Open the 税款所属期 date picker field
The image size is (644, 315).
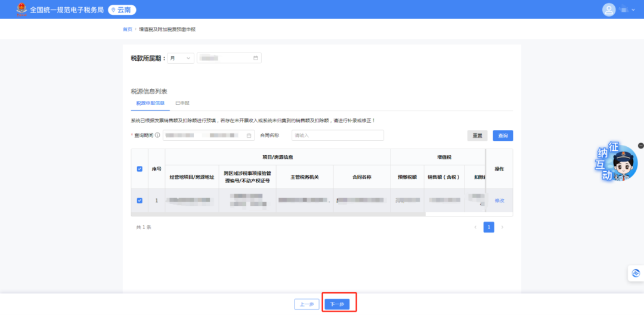[x=229, y=58]
